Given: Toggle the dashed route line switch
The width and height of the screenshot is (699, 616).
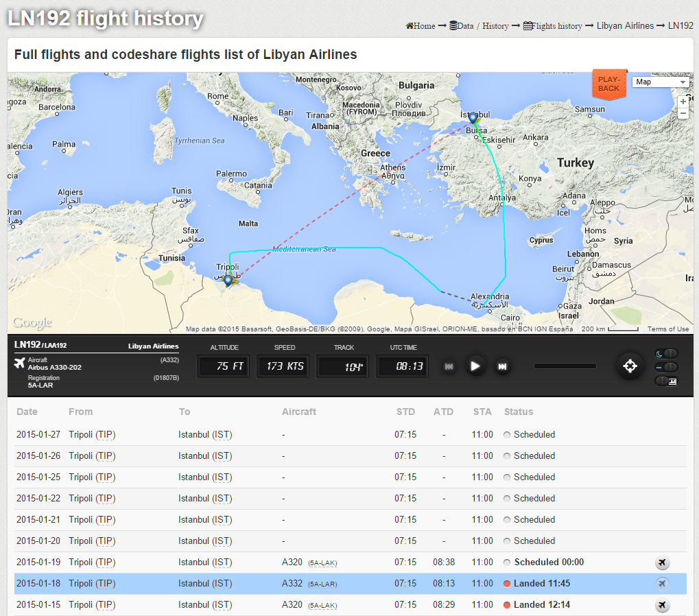Looking at the screenshot, I should [x=667, y=367].
